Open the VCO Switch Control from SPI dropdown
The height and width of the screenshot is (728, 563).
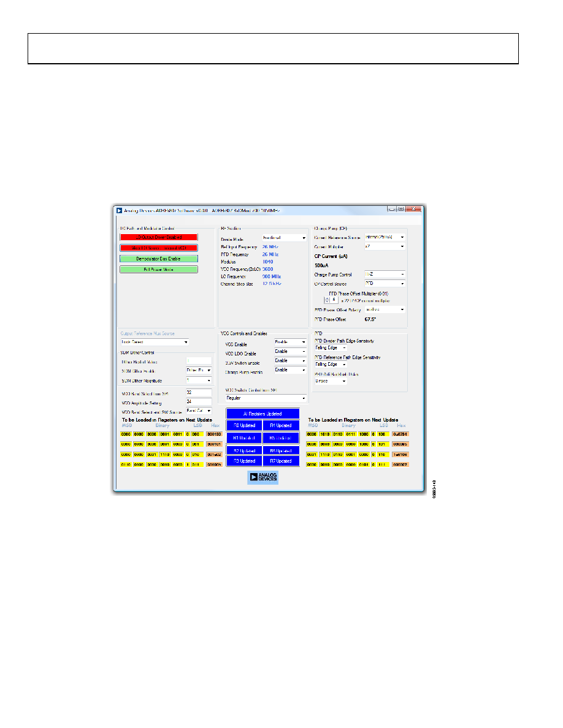266,398
